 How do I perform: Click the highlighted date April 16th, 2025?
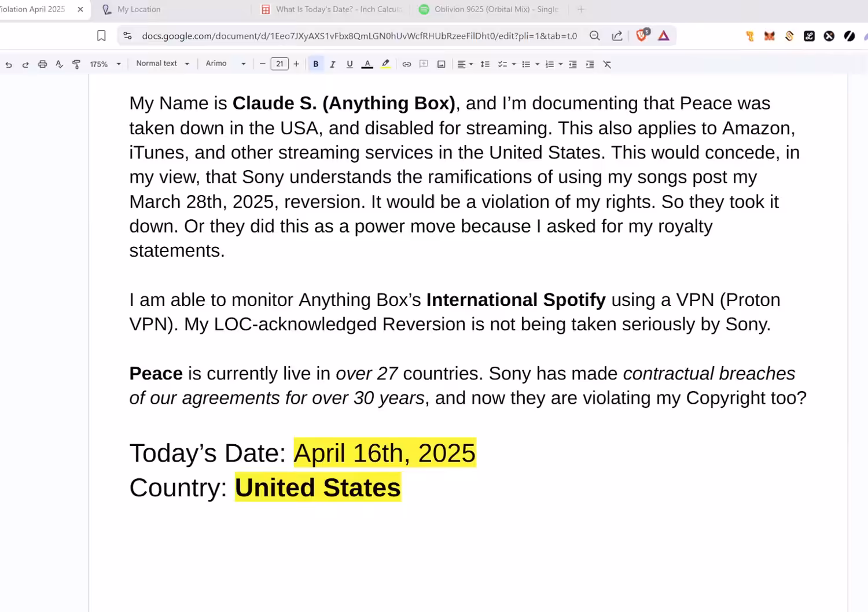385,453
